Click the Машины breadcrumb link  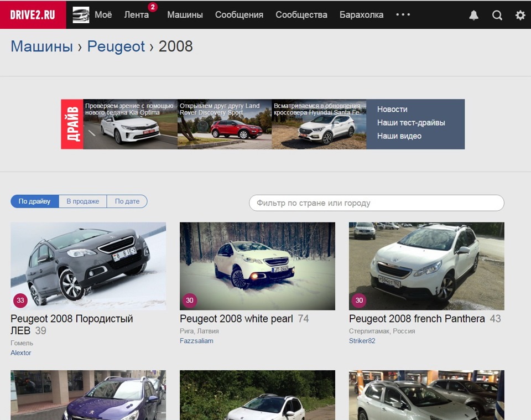(41, 46)
